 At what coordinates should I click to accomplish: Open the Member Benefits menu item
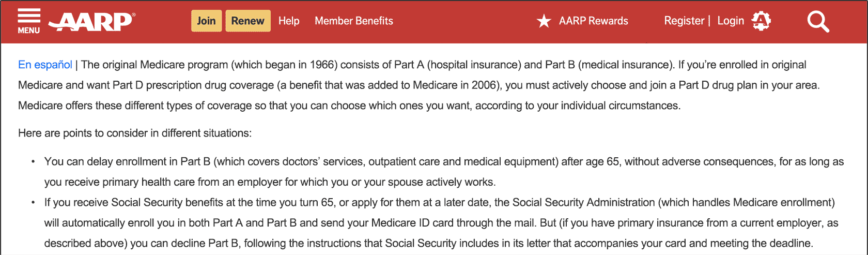(x=354, y=21)
